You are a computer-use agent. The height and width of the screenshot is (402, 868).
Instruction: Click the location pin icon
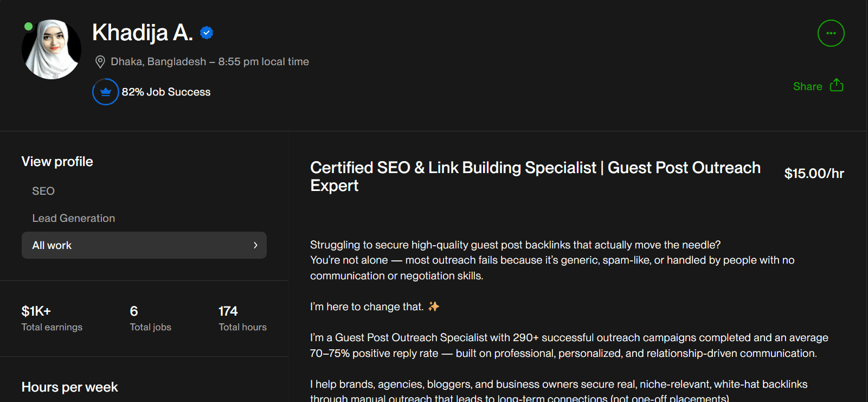(100, 62)
